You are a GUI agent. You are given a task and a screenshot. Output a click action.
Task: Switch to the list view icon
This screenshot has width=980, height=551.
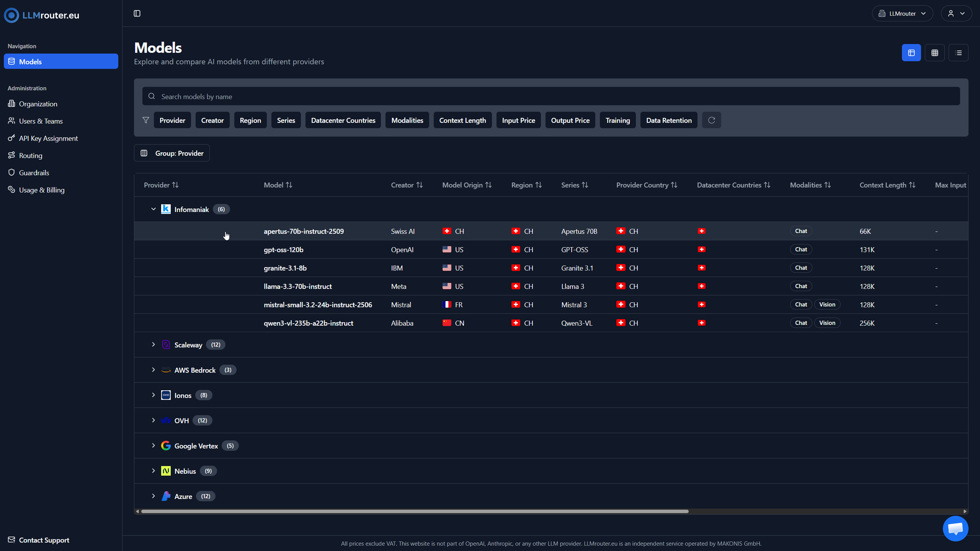pyautogui.click(x=959, y=53)
